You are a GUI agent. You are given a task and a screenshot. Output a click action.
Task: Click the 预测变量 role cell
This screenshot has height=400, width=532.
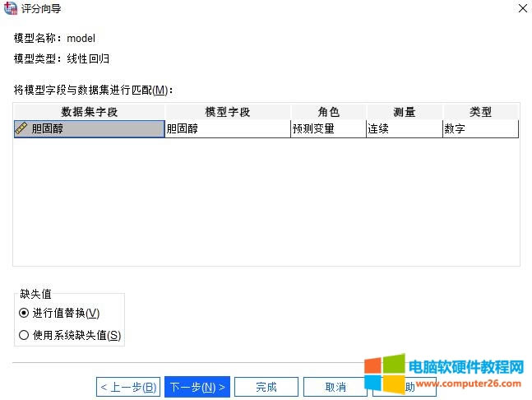pyautogui.click(x=327, y=128)
